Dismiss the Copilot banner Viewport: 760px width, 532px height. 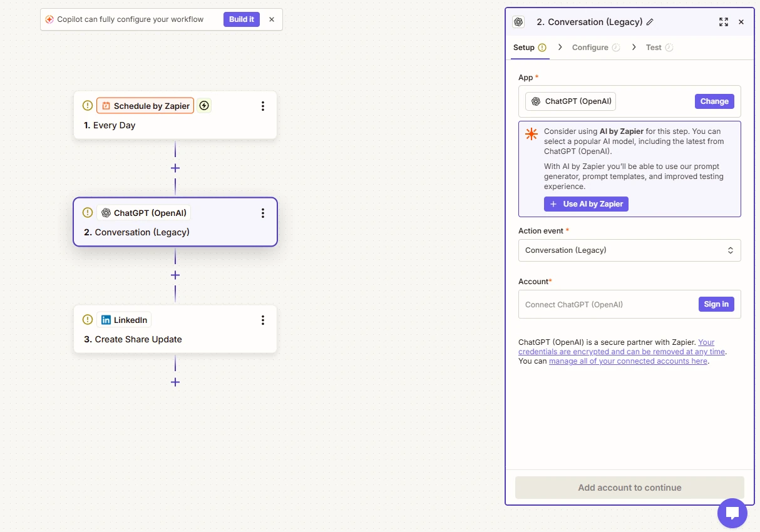pos(272,19)
